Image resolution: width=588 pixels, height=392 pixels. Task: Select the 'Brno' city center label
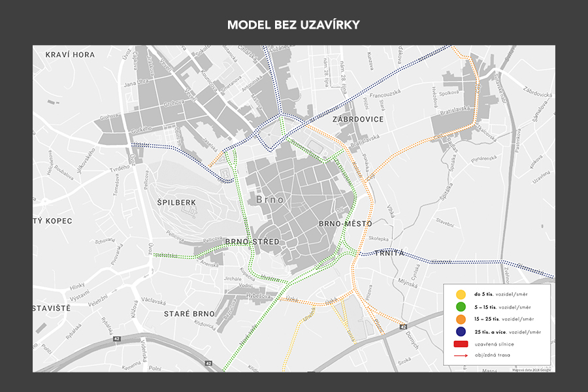[x=270, y=199]
